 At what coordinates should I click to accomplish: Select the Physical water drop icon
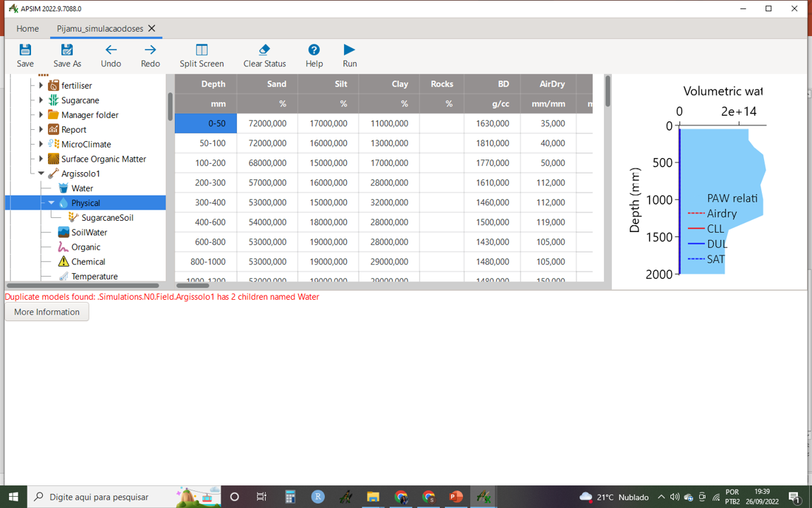pyautogui.click(x=63, y=203)
